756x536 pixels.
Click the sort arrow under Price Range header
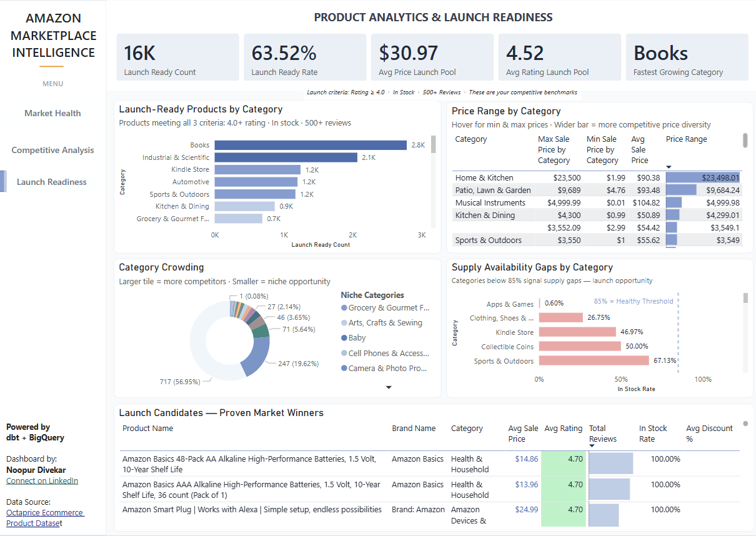[x=669, y=167]
